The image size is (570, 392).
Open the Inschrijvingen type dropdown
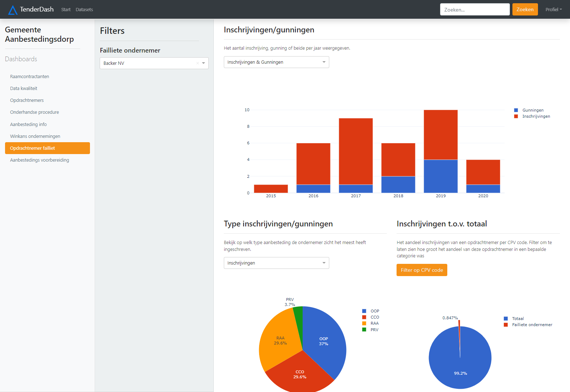(276, 263)
